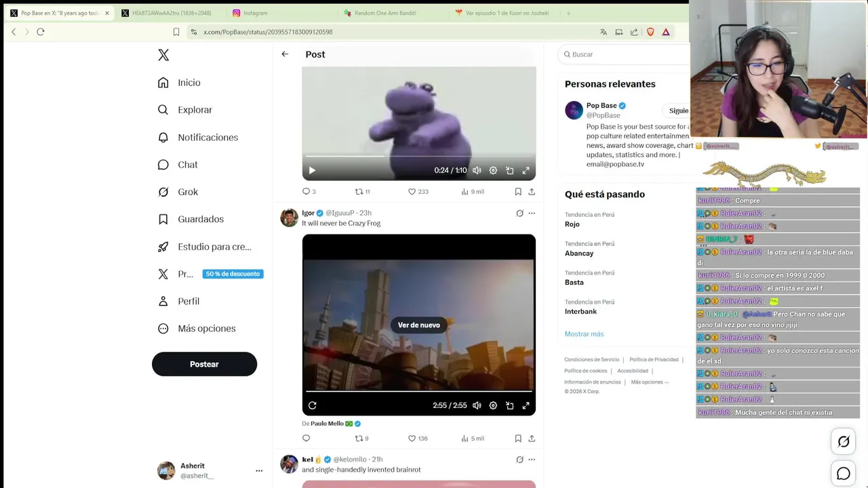This screenshot has width=868, height=488.
Task: Open more options on Igor's post
Action: coord(532,213)
